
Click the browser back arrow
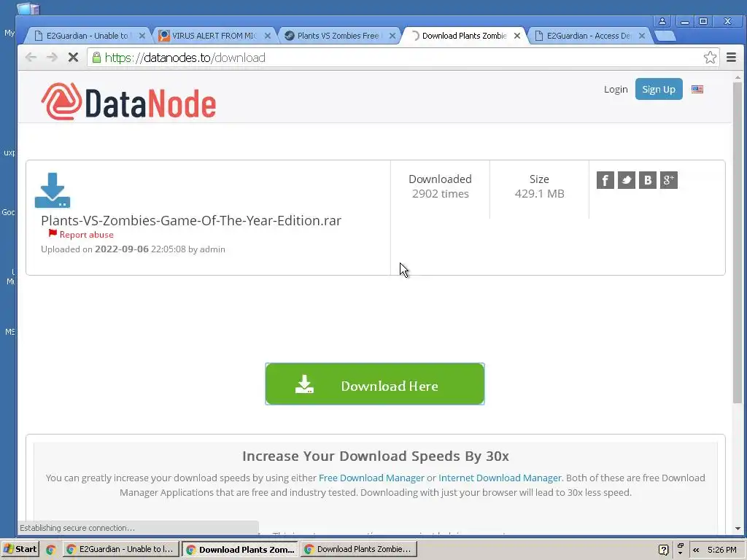click(31, 58)
